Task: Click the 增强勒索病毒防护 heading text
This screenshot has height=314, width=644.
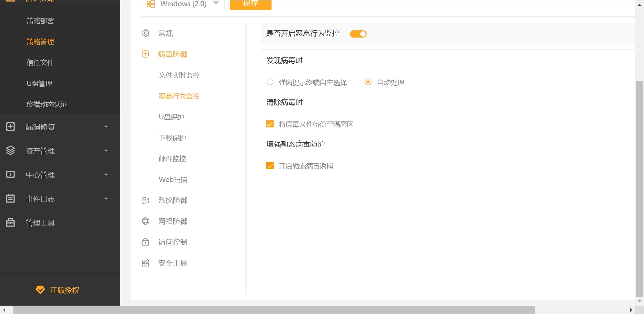Action: pos(296,144)
